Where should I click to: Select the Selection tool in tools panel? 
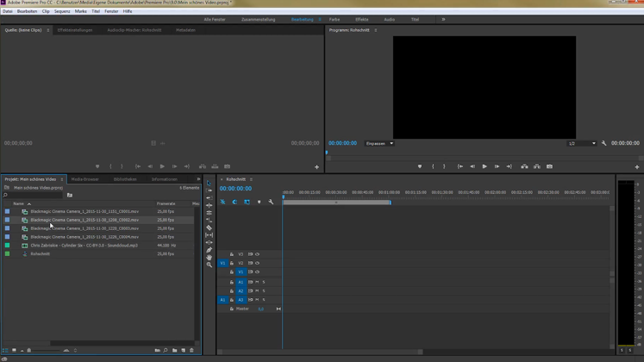tap(209, 183)
